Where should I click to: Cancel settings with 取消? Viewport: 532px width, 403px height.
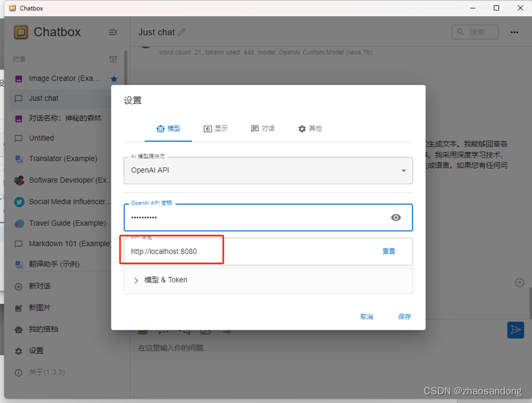point(367,317)
